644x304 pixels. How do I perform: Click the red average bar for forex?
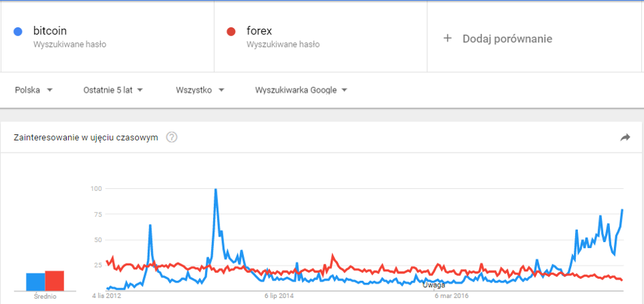(x=55, y=281)
